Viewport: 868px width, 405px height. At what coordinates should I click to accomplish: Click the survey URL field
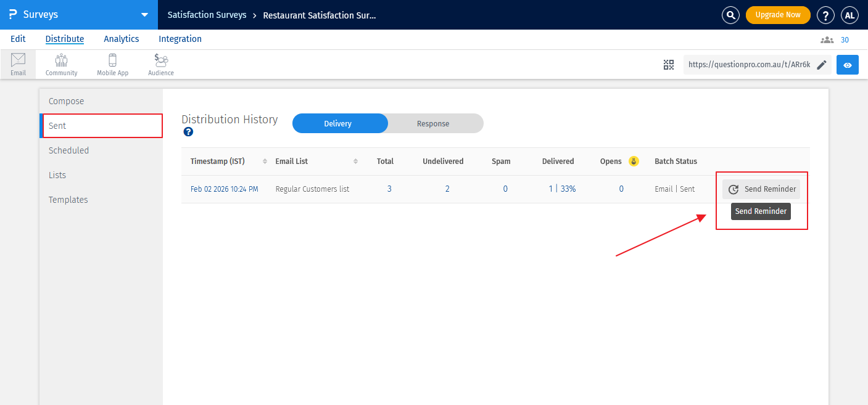click(x=749, y=65)
